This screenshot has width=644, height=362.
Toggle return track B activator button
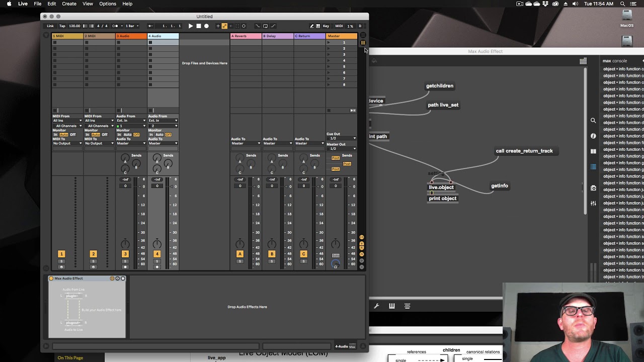tap(272, 254)
